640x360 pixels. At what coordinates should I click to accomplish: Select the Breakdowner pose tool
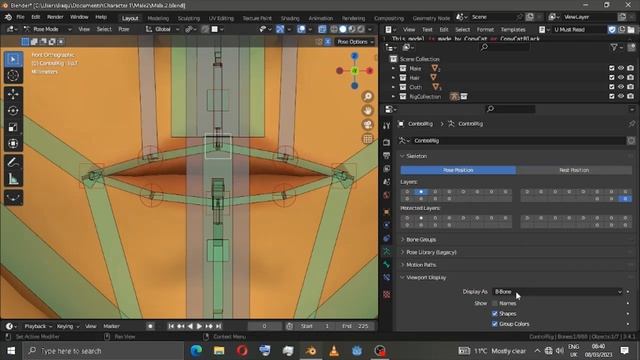point(13,198)
